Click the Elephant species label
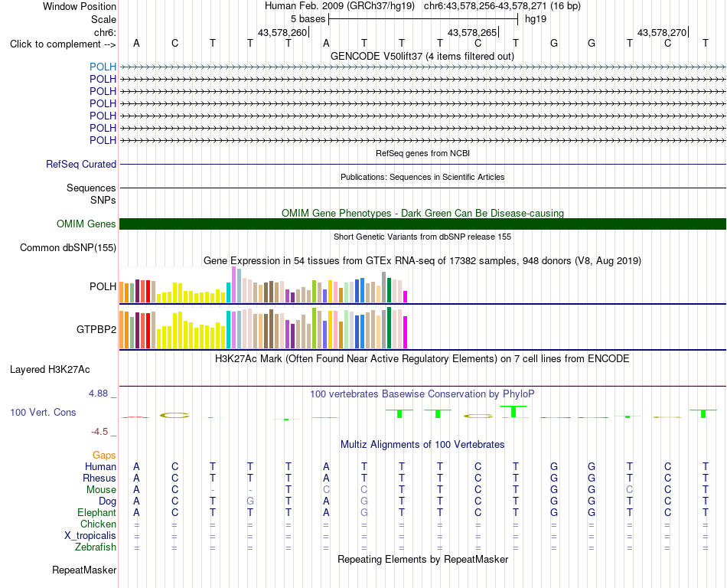The width and height of the screenshot is (727, 588). (x=97, y=513)
